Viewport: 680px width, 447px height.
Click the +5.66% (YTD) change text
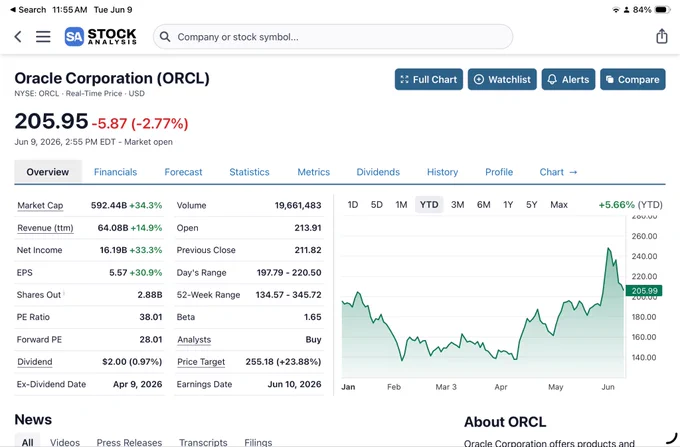[x=631, y=205]
